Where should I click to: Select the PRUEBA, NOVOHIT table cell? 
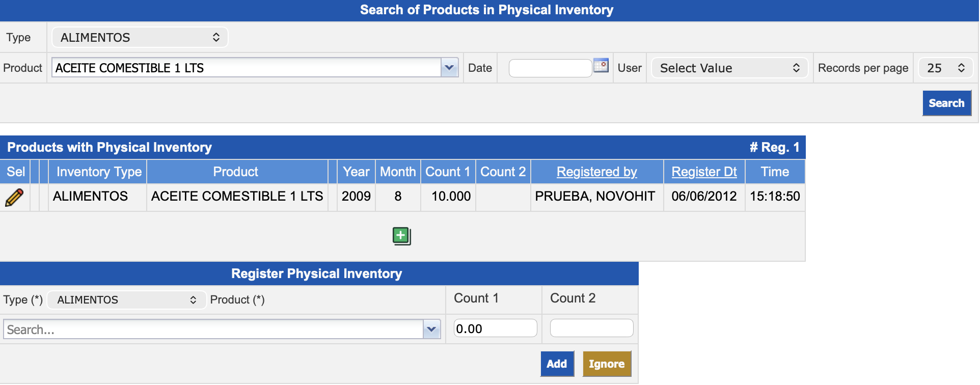coord(595,197)
